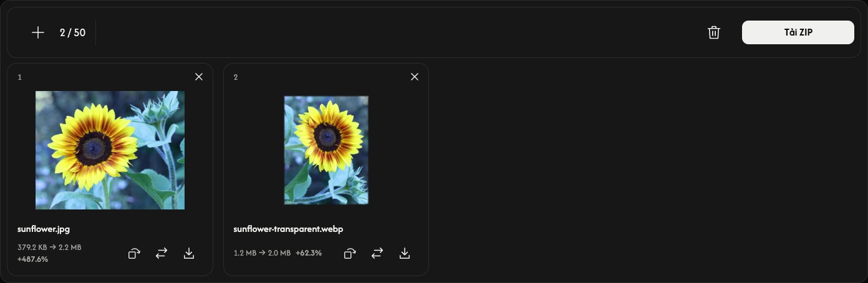Open the sunflower.jpg thumbnail preview

tap(110, 150)
